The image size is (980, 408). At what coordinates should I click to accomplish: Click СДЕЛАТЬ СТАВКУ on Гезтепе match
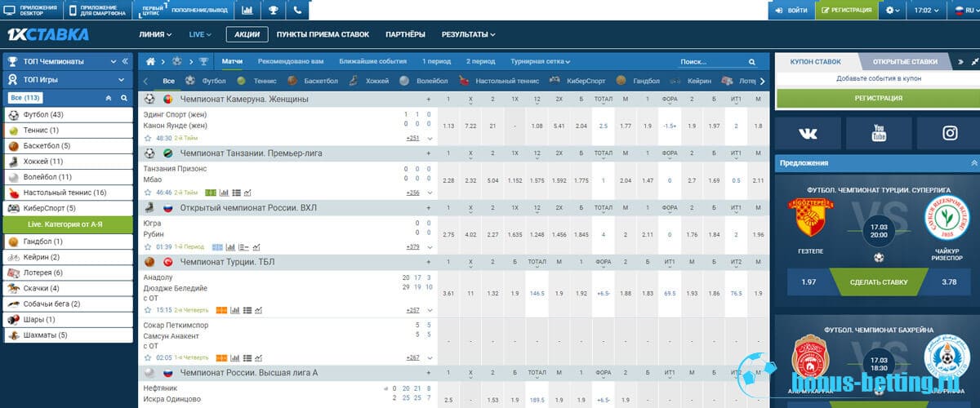[879, 282]
